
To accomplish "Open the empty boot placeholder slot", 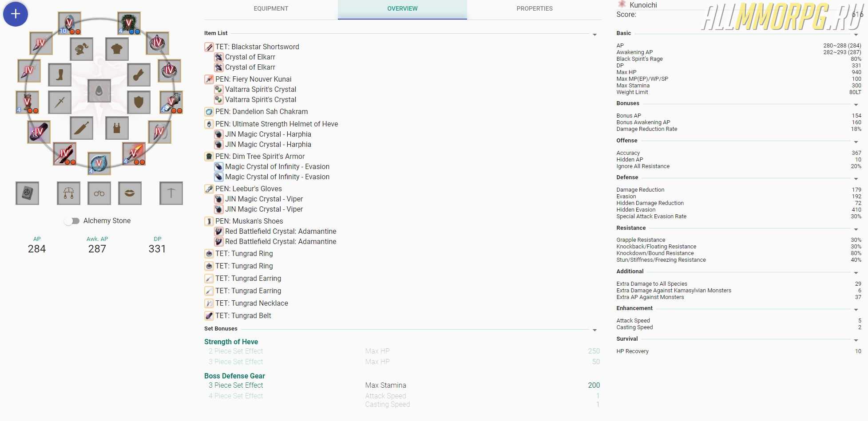I will tap(60, 75).
